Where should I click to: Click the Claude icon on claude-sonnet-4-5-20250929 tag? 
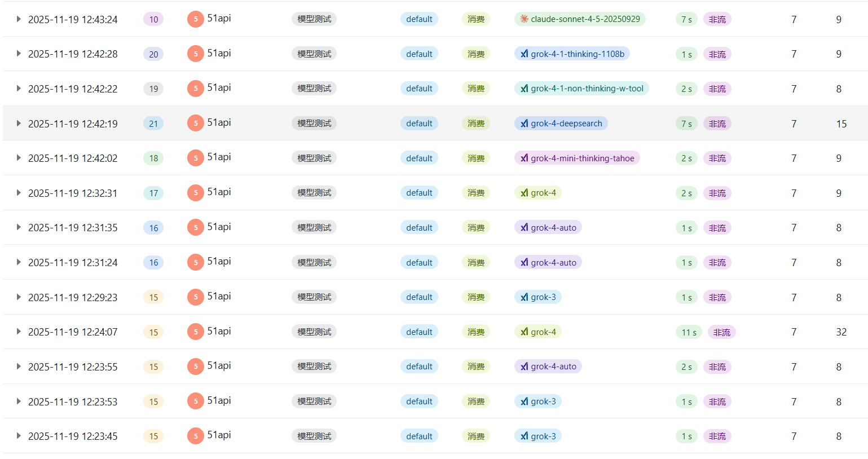pos(524,19)
